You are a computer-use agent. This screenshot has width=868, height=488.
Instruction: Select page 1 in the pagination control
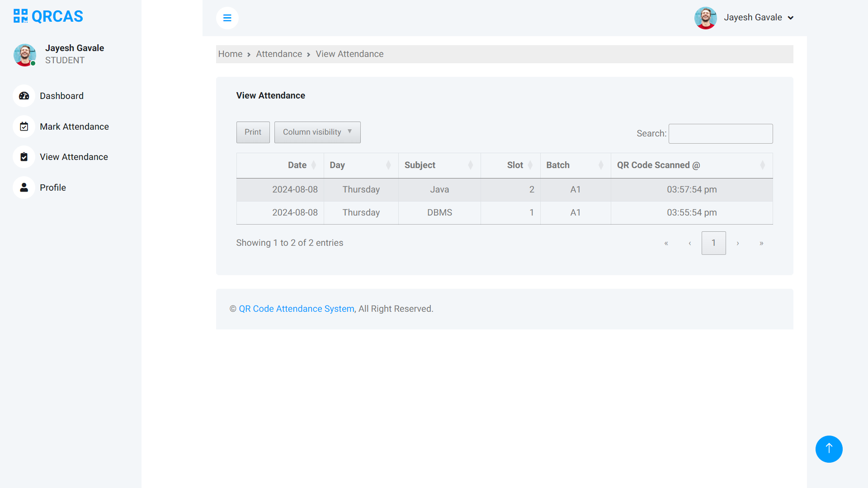point(713,243)
